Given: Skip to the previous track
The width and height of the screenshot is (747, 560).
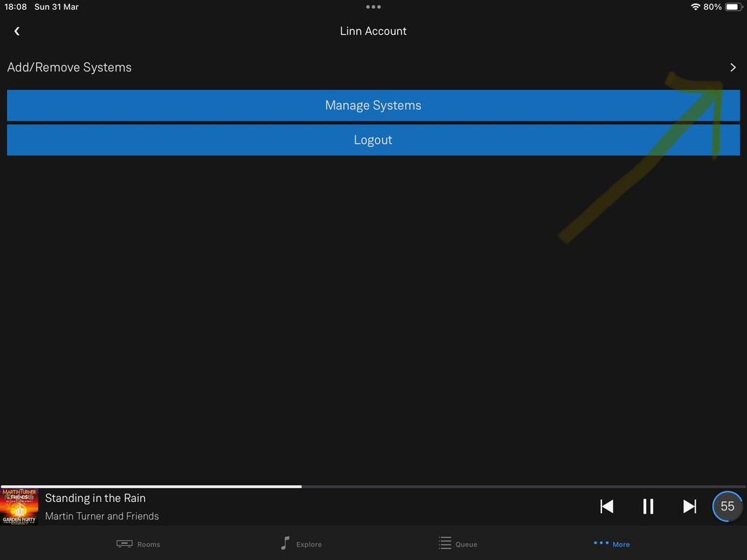Looking at the screenshot, I should pos(606,506).
